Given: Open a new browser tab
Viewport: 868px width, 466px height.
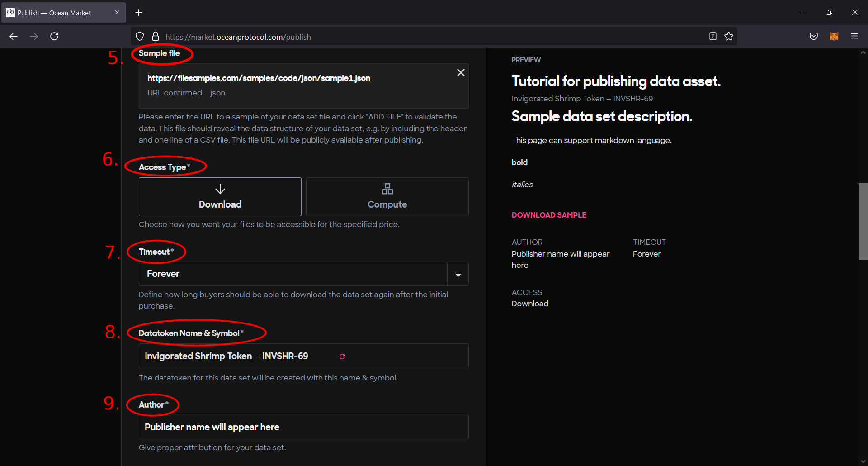Looking at the screenshot, I should pos(139,13).
